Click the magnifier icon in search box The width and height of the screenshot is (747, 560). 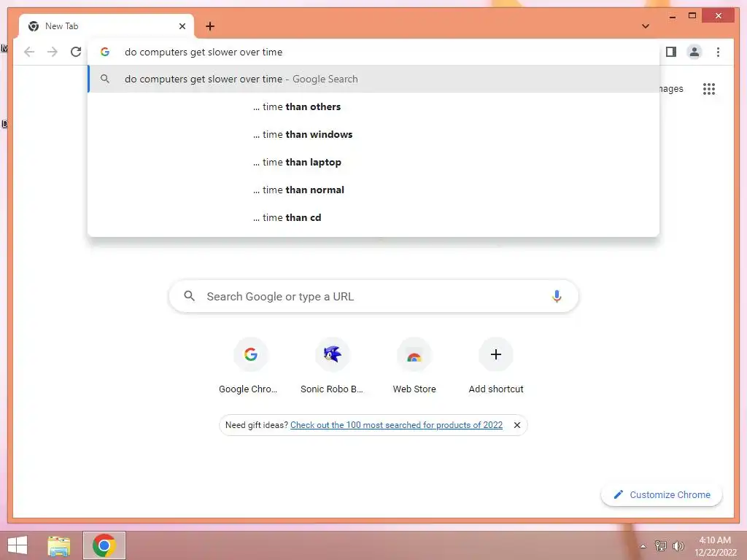(x=189, y=296)
